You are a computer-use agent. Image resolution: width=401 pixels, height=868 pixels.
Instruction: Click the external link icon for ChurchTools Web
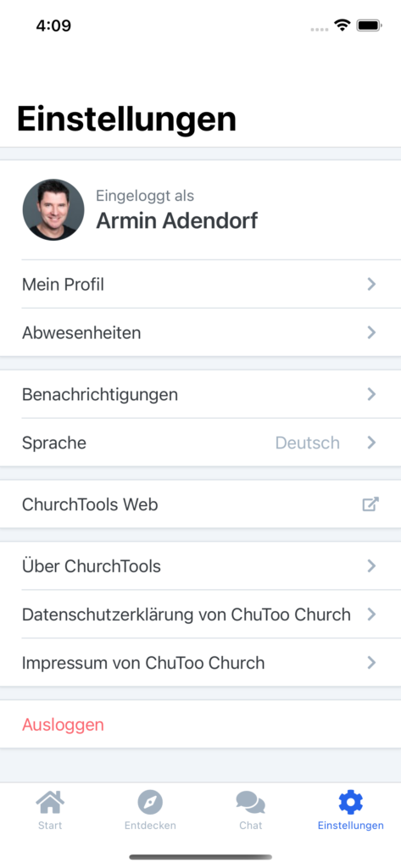click(370, 504)
